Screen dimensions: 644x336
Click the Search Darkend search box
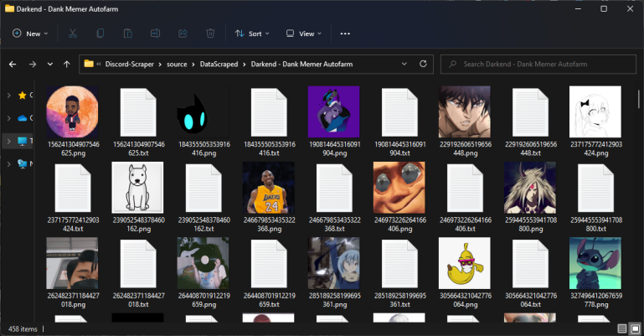coord(538,64)
